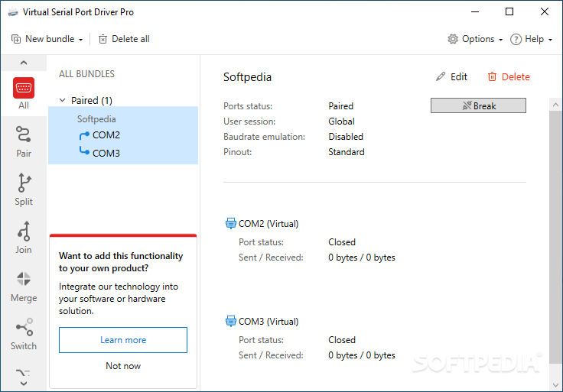The width and height of the screenshot is (563, 392).
Task: Dismiss the promo with Not now
Action: [123, 366]
